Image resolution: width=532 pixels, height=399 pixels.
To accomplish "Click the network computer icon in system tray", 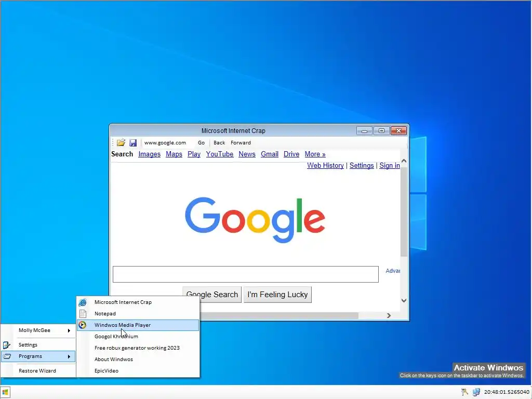I will [x=476, y=392].
